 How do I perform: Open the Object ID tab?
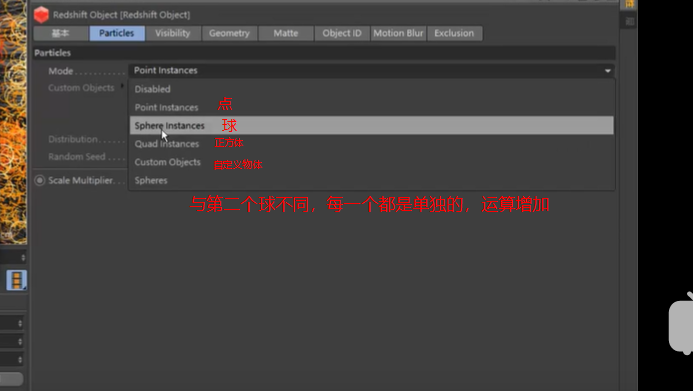click(342, 33)
